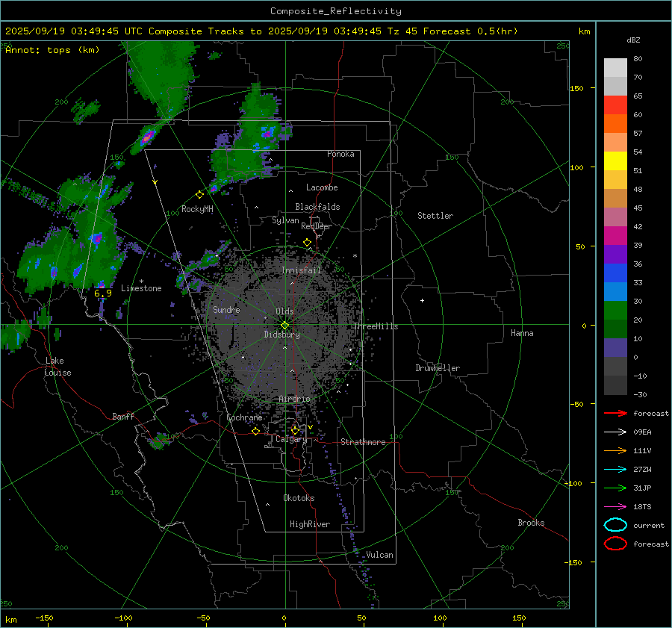Click the Annot: tops (km) label

click(42, 50)
